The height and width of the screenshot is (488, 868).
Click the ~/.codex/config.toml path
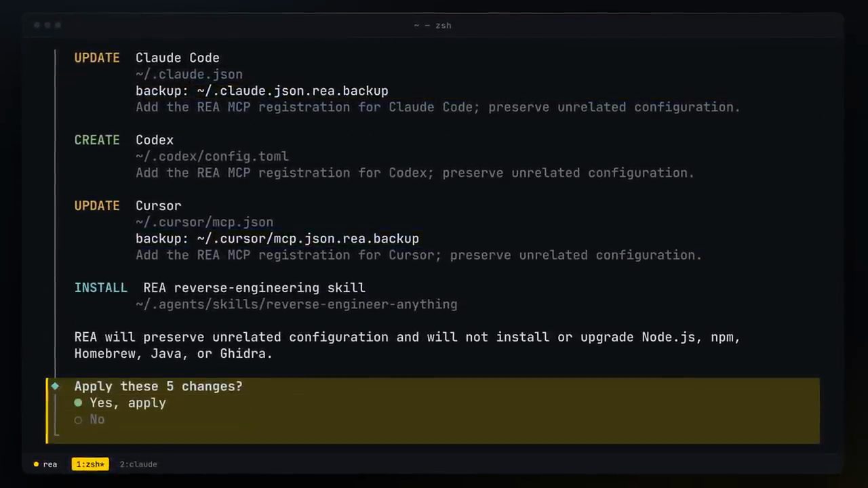point(212,157)
